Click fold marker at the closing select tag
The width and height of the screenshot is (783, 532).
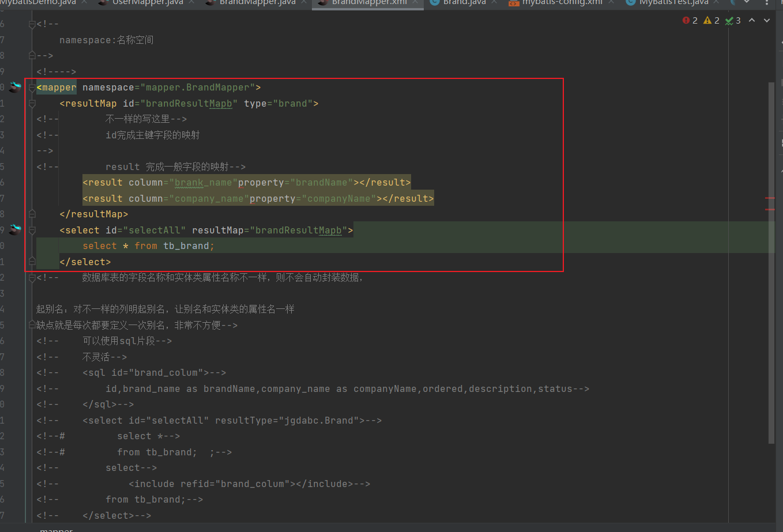click(x=32, y=262)
